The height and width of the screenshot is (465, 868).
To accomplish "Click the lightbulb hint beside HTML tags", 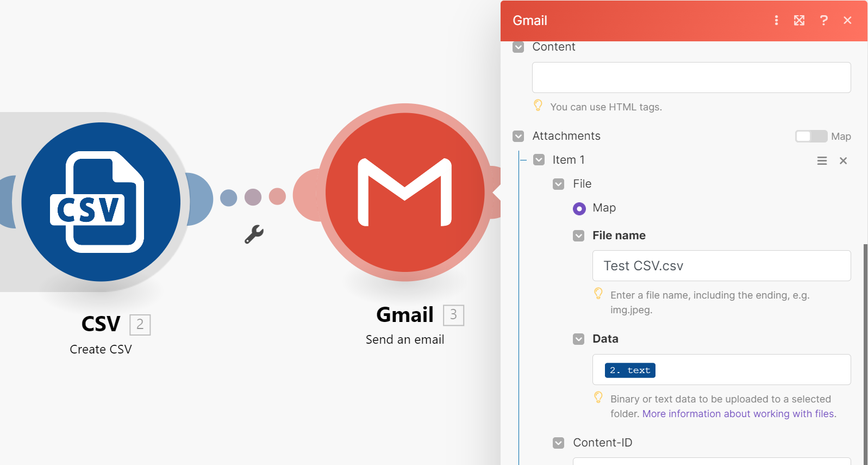I will coord(538,106).
